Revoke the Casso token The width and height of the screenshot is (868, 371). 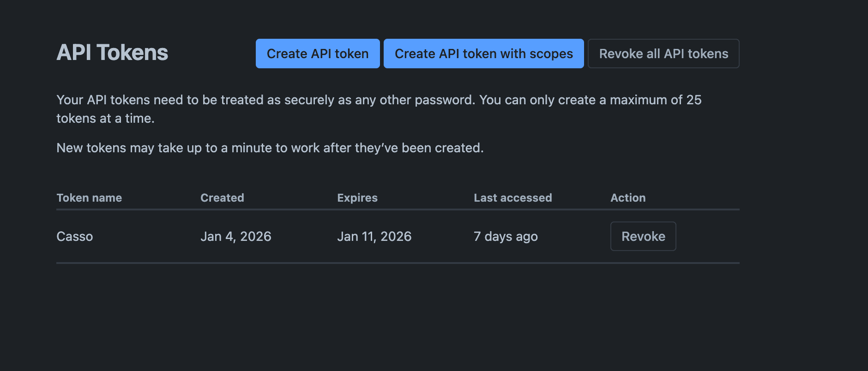pyautogui.click(x=643, y=236)
